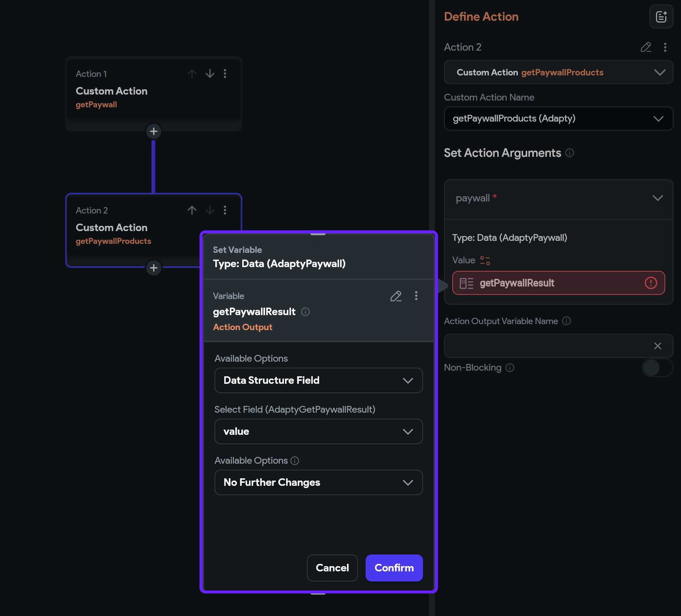Open Action 1 card three-dot options
This screenshot has height=616, width=681.
[x=225, y=74]
